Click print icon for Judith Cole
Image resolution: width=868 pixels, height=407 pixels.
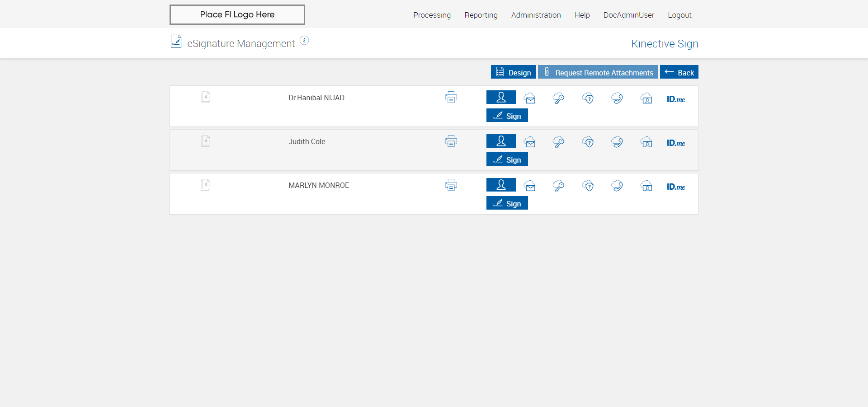click(451, 141)
